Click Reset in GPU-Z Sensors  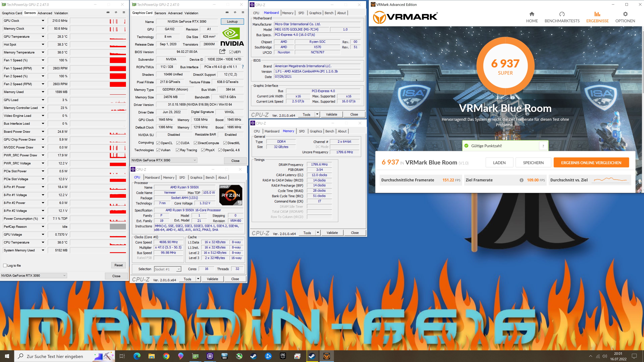click(119, 265)
